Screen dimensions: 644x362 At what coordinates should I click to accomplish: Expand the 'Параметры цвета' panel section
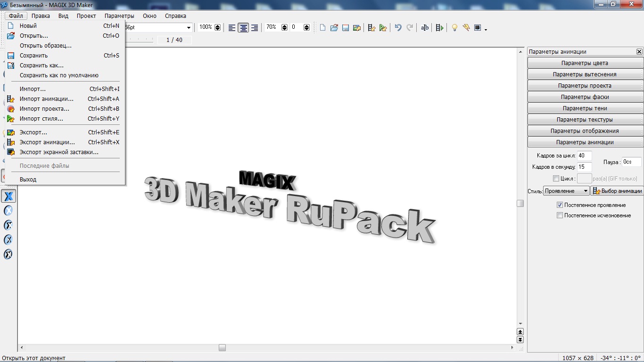pyautogui.click(x=585, y=63)
